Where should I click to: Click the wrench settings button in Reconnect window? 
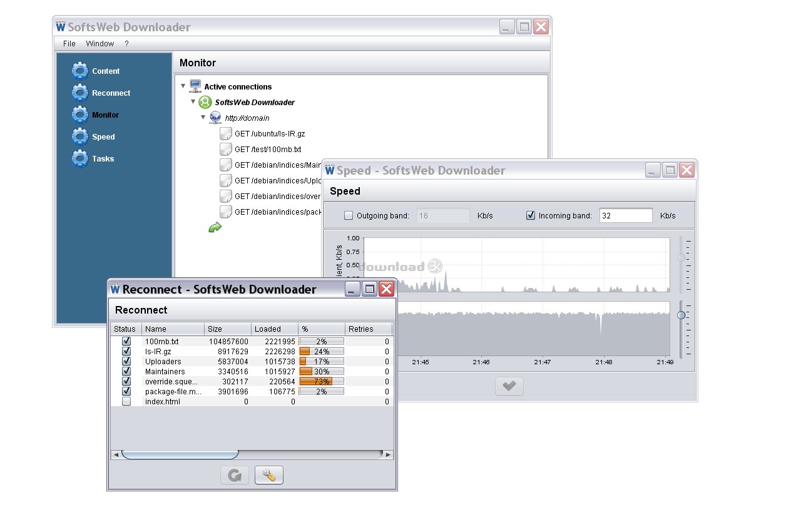pos(269,475)
